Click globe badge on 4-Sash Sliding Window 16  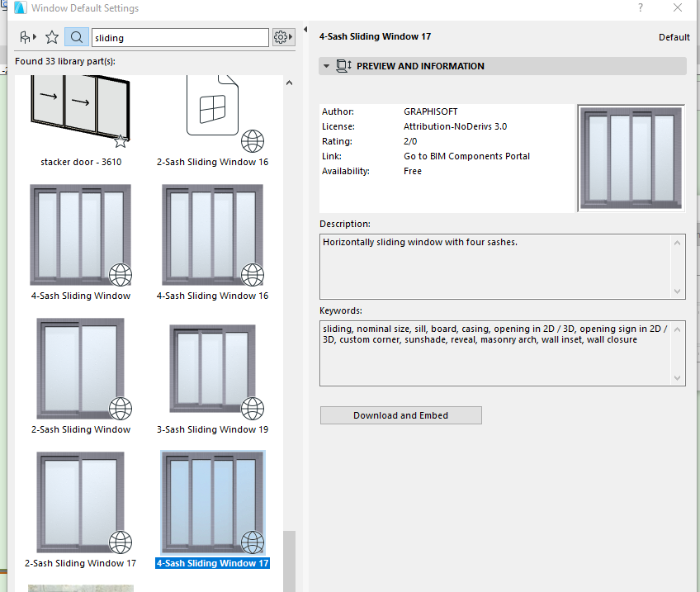253,275
